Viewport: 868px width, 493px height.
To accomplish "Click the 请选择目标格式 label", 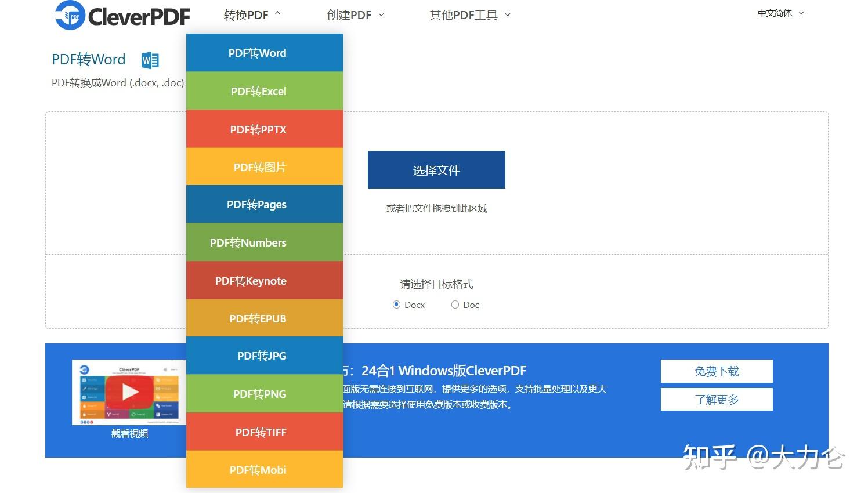I will pyautogui.click(x=436, y=284).
